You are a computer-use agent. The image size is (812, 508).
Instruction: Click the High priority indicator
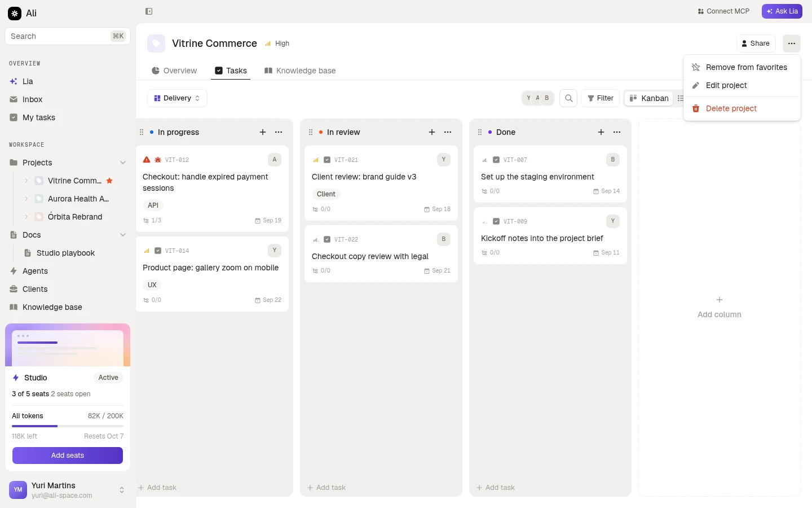[x=277, y=43]
